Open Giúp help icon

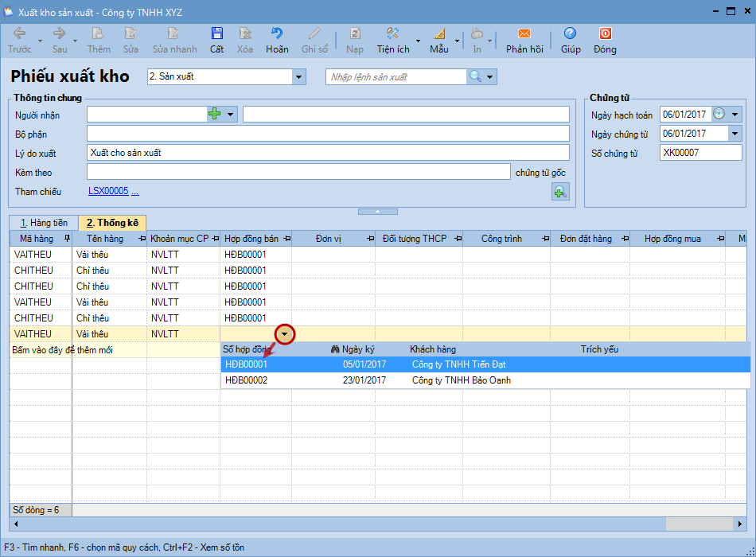pyautogui.click(x=570, y=33)
